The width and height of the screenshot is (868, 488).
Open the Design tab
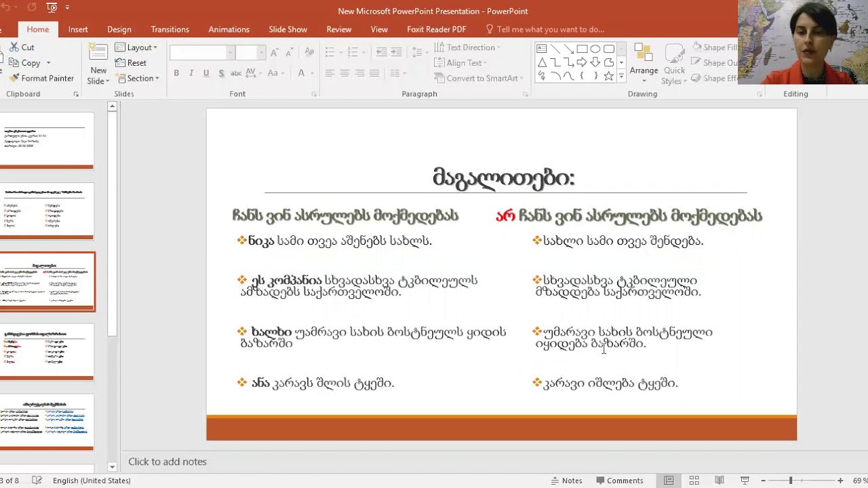click(x=119, y=29)
